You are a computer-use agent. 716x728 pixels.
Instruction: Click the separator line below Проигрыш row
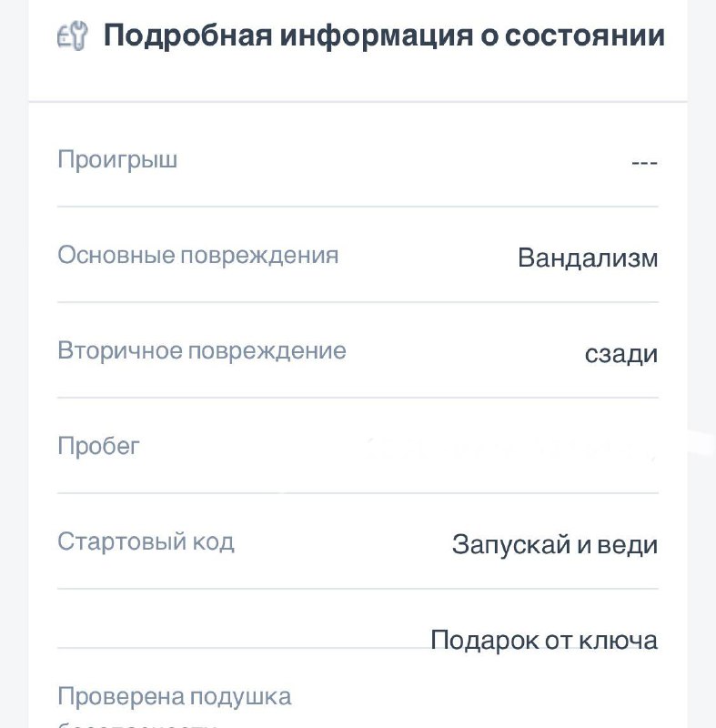pyautogui.click(x=358, y=207)
